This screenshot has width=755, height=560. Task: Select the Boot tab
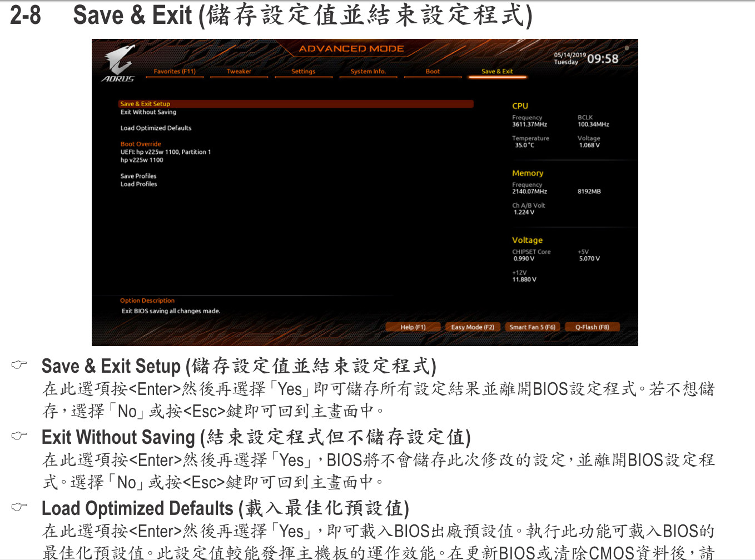[433, 72]
